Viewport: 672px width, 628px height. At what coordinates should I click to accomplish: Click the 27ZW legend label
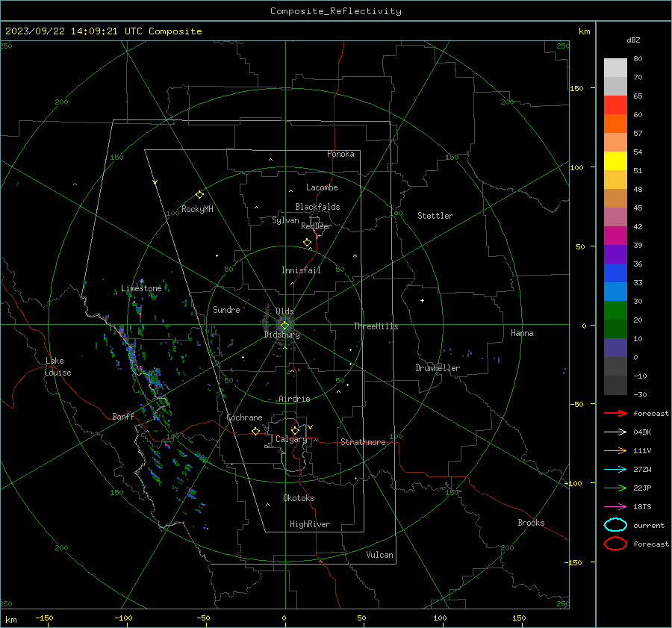coord(642,470)
